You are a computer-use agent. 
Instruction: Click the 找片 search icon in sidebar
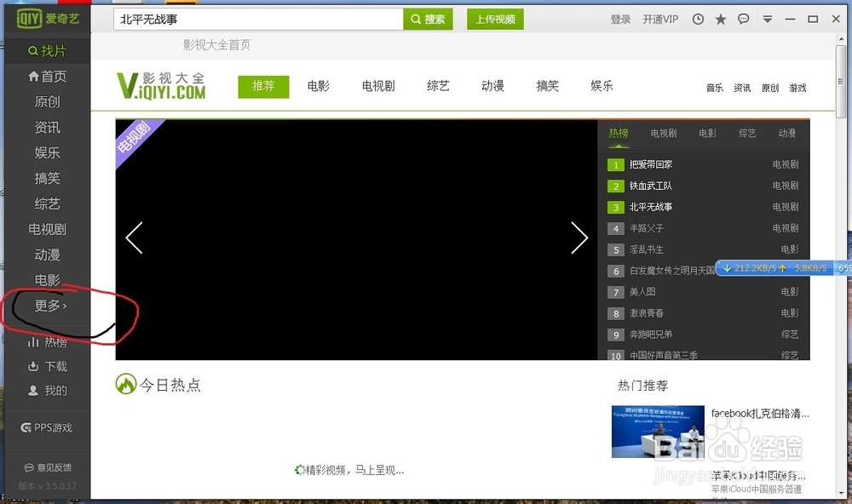[x=48, y=50]
